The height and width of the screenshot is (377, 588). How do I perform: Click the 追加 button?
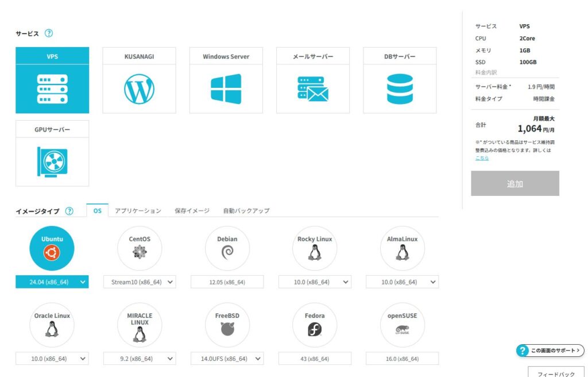coord(515,183)
